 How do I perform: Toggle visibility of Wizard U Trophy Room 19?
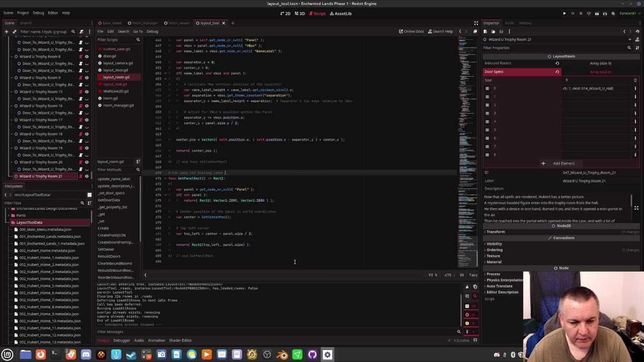coord(87,148)
